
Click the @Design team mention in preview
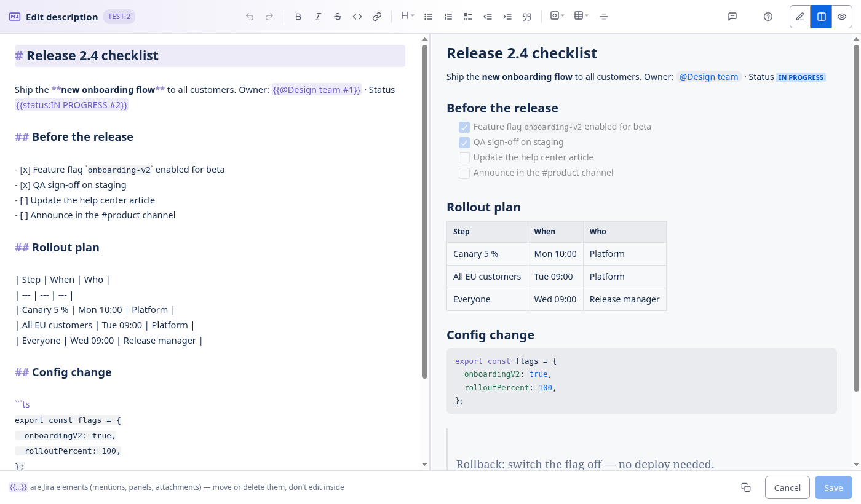pos(708,77)
